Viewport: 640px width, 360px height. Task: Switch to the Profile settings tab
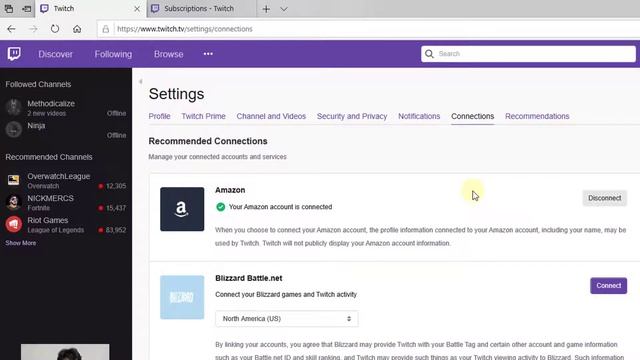pyautogui.click(x=160, y=116)
